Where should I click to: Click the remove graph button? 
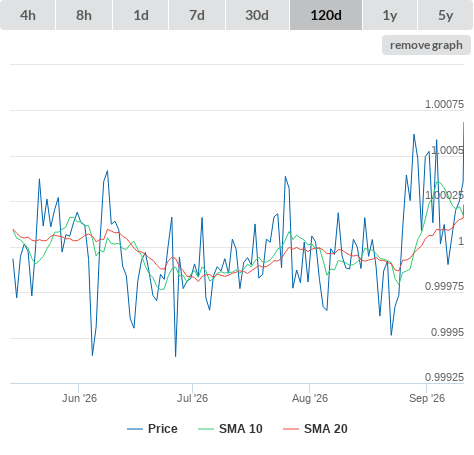point(426,45)
